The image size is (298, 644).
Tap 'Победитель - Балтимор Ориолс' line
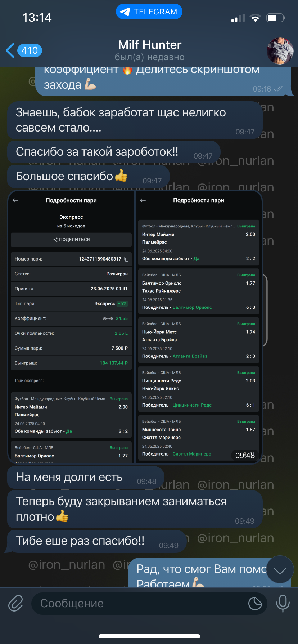pyautogui.click(x=177, y=307)
